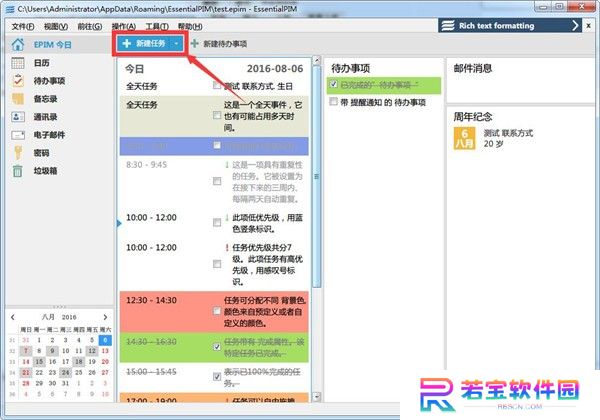Open the 备忘录 notes icon
The image size is (600, 420).
coord(18,99)
